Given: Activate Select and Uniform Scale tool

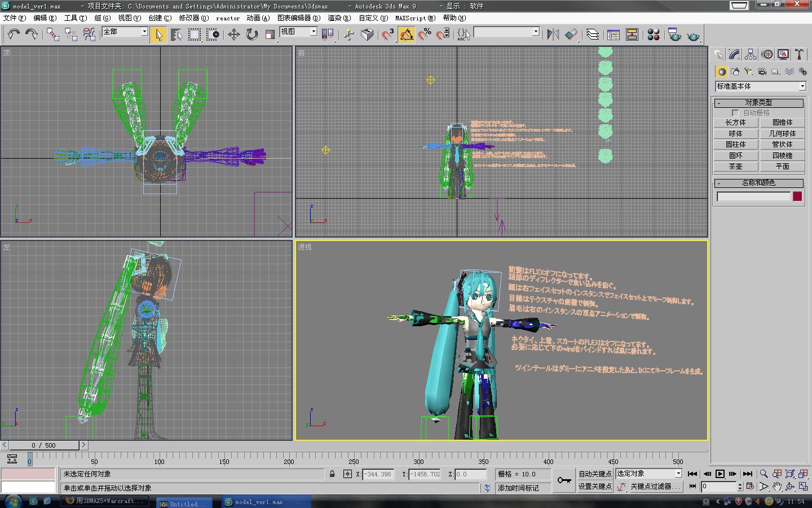Looking at the screenshot, I should pyautogui.click(x=270, y=34).
